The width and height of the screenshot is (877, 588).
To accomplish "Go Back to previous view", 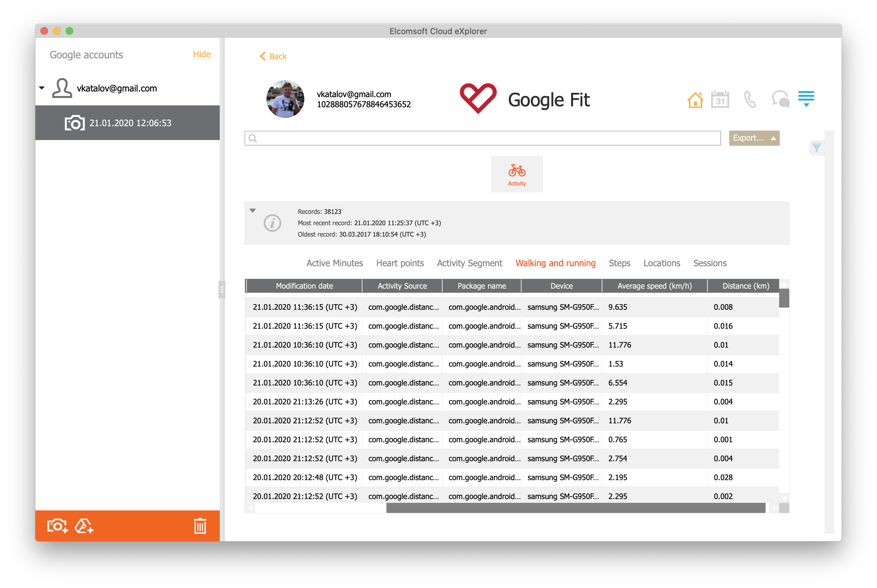I will [273, 56].
